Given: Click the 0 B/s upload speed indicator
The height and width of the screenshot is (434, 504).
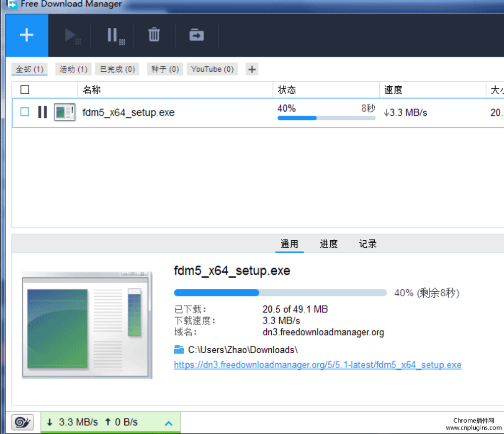Looking at the screenshot, I should [x=121, y=422].
